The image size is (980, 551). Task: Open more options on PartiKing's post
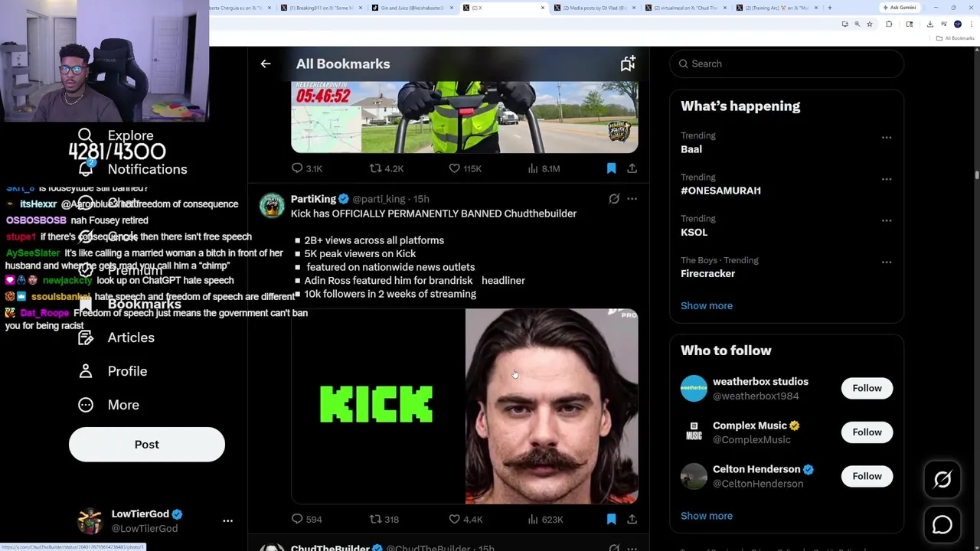click(x=632, y=199)
